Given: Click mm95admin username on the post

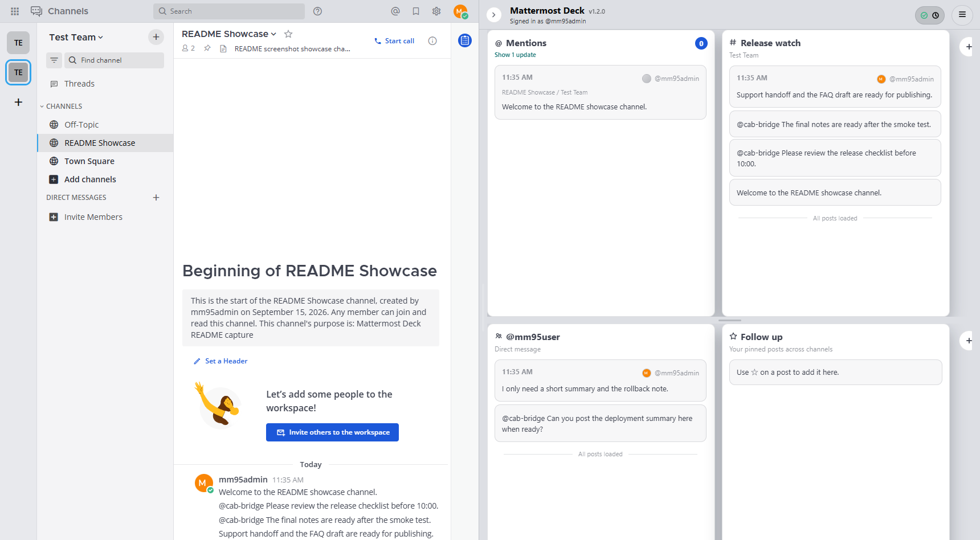Looking at the screenshot, I should click(243, 480).
